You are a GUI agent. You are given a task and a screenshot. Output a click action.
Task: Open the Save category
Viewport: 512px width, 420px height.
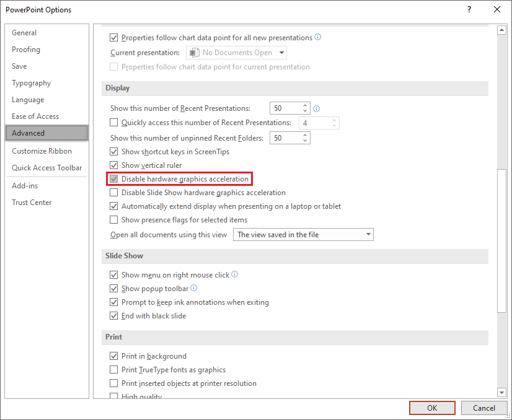click(x=47, y=66)
